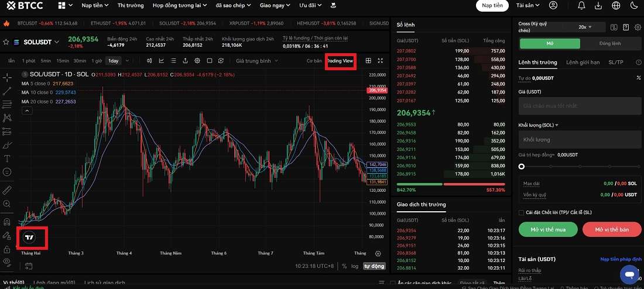Click the chart refresh/reset icon
This screenshot has width=644, height=289.
221,61
